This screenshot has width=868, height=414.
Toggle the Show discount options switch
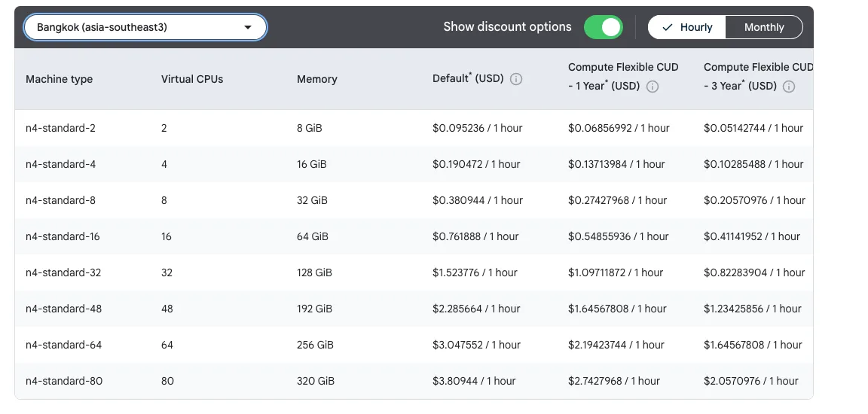click(604, 27)
